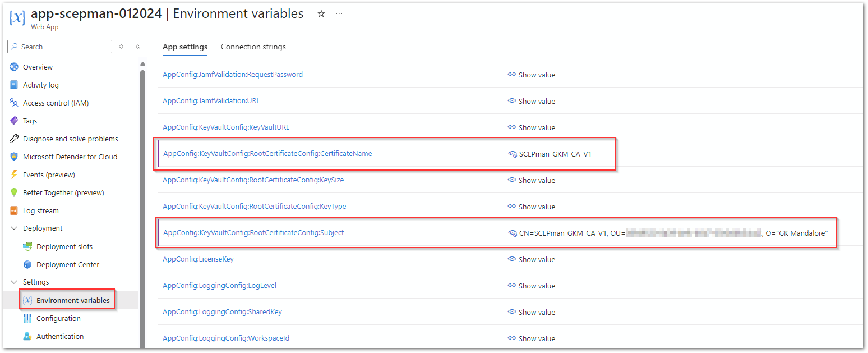The height and width of the screenshot is (353, 868).
Task: Select the App settings tab
Action: pyautogui.click(x=184, y=47)
